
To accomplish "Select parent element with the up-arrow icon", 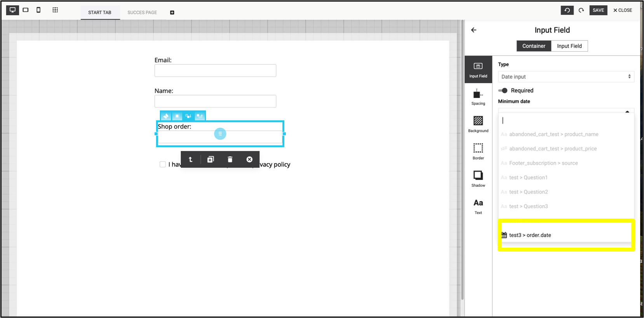I will coord(190,159).
